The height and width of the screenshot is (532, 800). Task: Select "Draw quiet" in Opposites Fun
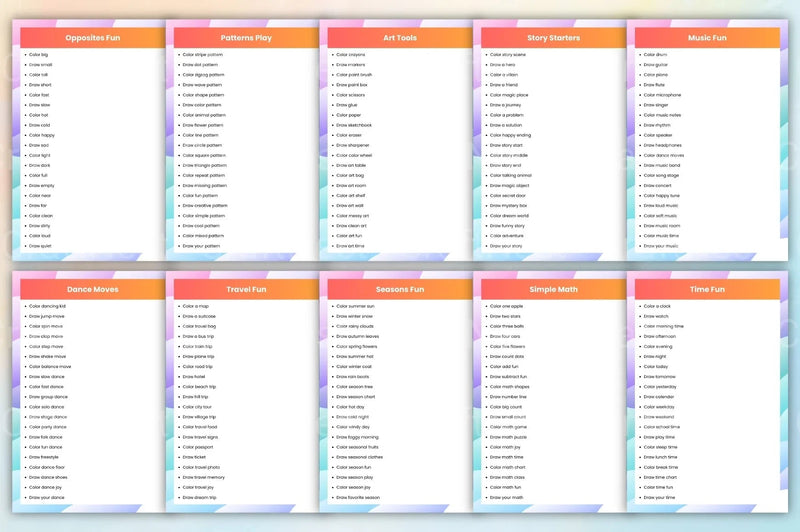tap(40, 246)
